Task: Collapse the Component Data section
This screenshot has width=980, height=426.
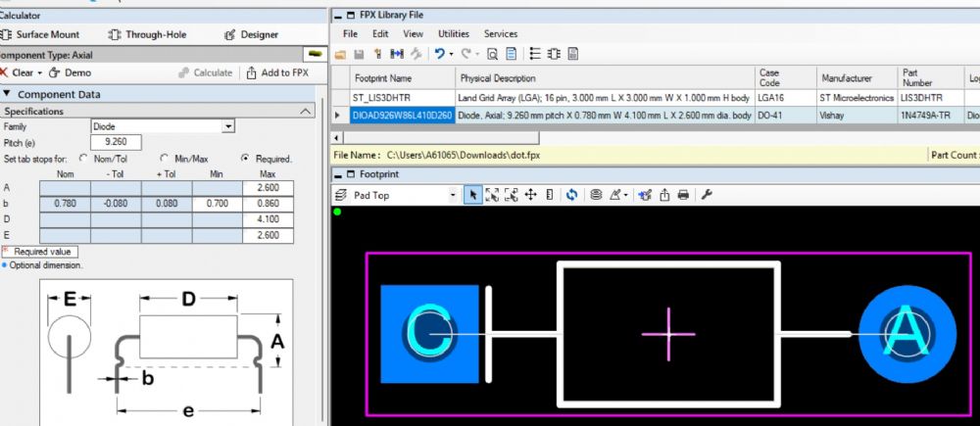Action: (7, 94)
